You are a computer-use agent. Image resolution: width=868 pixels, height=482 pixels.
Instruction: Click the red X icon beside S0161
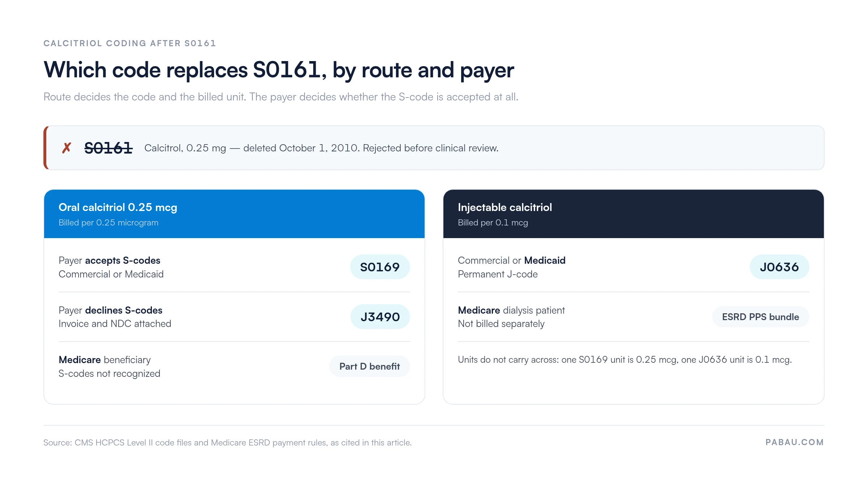67,148
